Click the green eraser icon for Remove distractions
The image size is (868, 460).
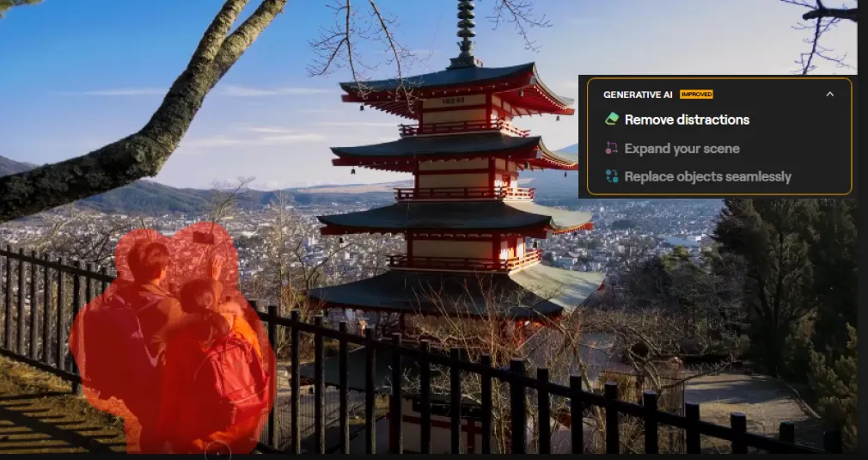(611, 120)
